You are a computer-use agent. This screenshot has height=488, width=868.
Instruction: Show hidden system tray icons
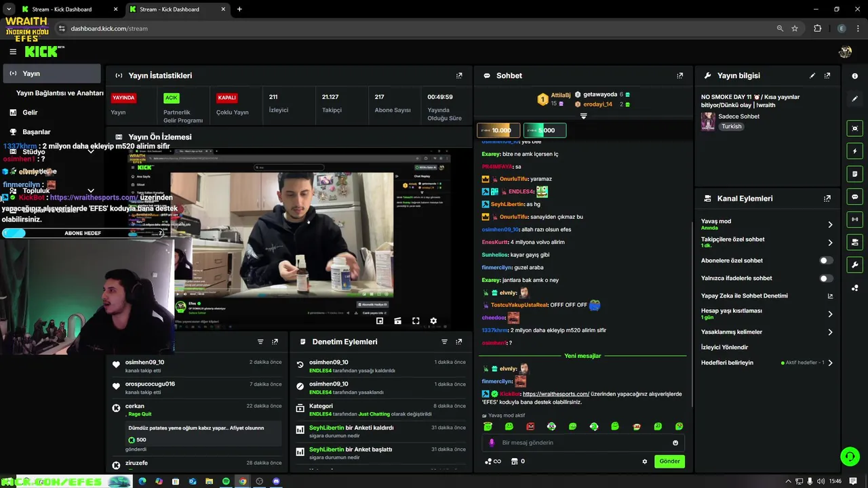(x=788, y=481)
